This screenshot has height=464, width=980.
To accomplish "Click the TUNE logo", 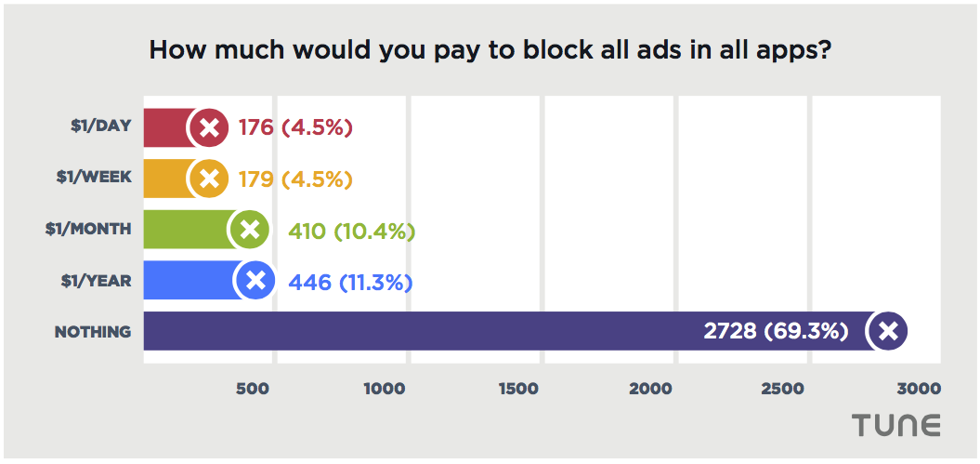I will click(x=896, y=425).
